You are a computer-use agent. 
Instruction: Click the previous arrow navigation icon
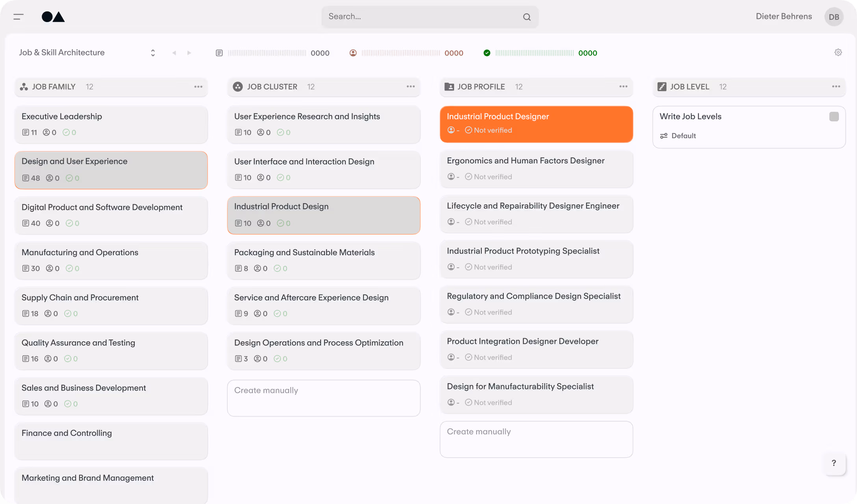[x=174, y=53]
